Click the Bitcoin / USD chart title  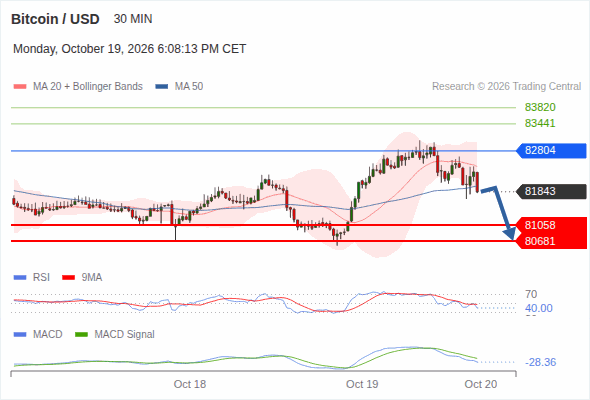point(55,19)
